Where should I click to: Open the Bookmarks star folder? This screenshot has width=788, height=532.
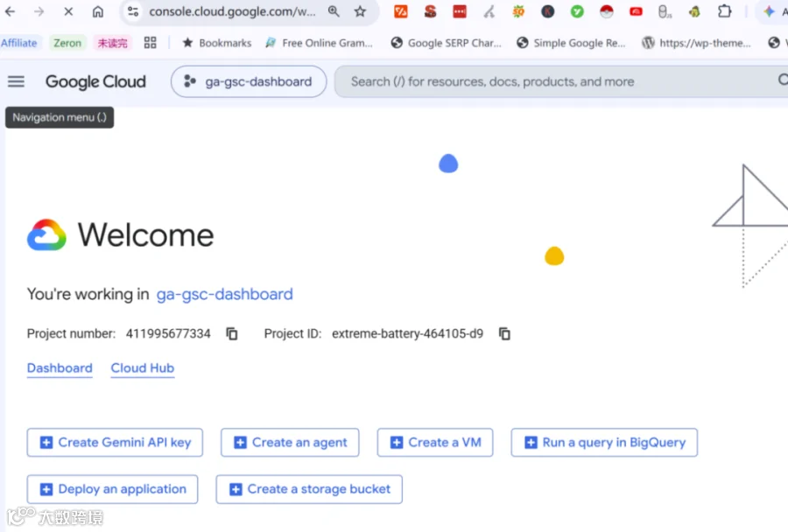pyautogui.click(x=216, y=43)
